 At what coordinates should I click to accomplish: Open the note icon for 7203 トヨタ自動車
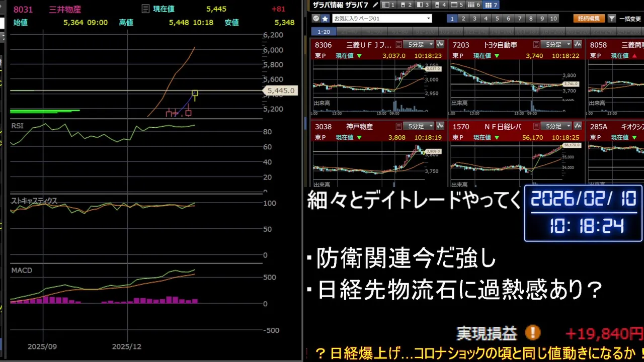coord(536,45)
